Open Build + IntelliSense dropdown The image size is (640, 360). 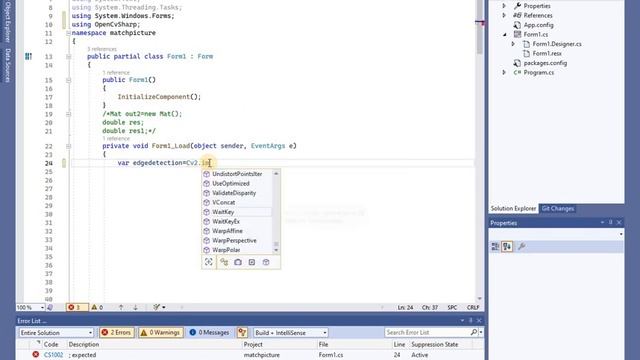290,333
